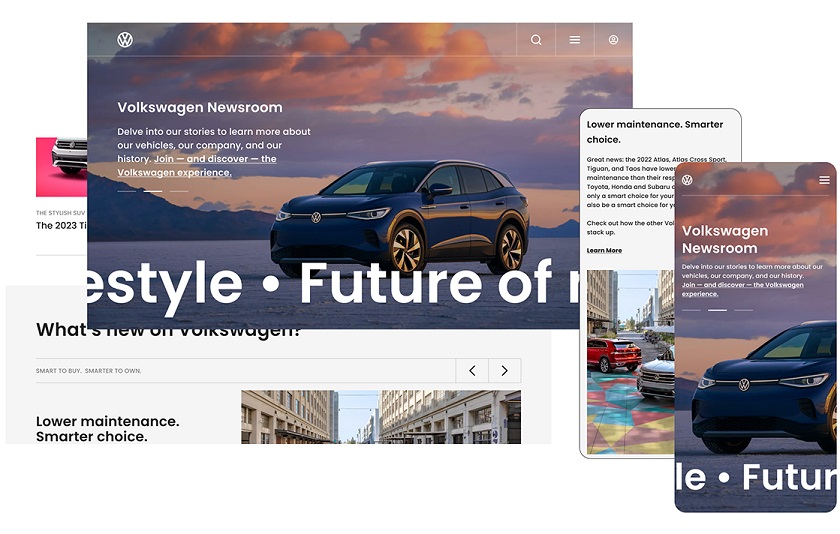Open the hamburger menu in desktop header
The image size is (840, 534).
(575, 40)
